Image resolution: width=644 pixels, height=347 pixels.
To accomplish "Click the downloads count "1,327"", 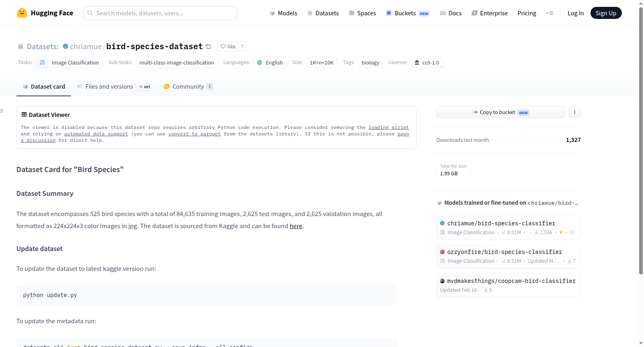I will tap(573, 140).
